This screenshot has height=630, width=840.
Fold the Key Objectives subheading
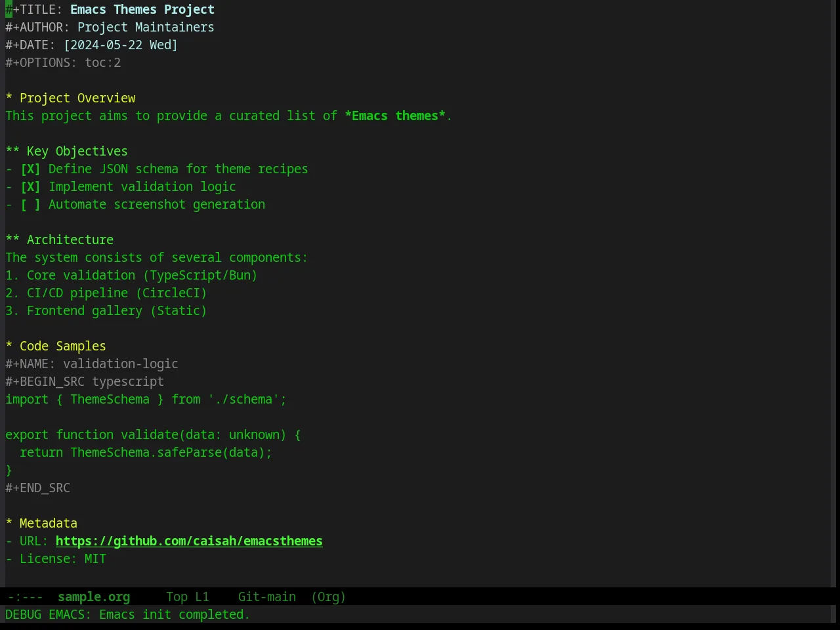pyautogui.click(x=66, y=152)
